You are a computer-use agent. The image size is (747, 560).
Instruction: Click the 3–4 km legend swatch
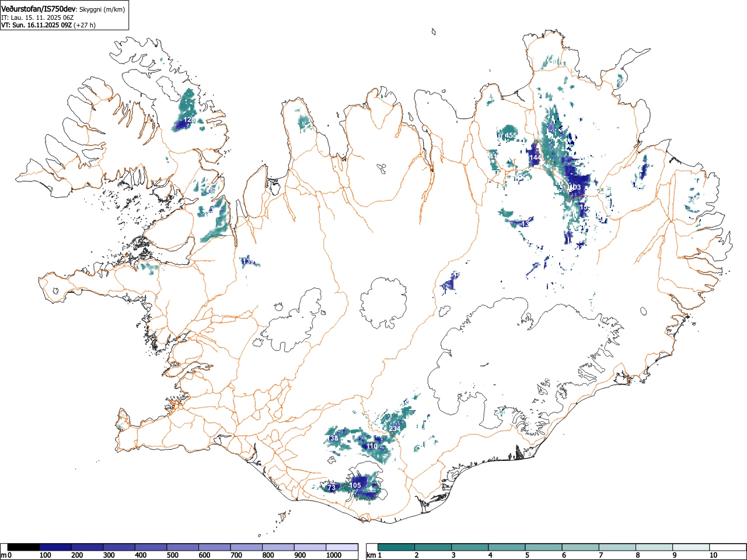pyautogui.click(x=470, y=547)
